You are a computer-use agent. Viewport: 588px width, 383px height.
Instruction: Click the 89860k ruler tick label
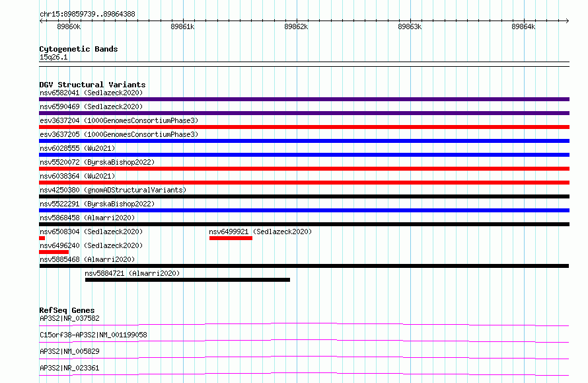tap(69, 26)
